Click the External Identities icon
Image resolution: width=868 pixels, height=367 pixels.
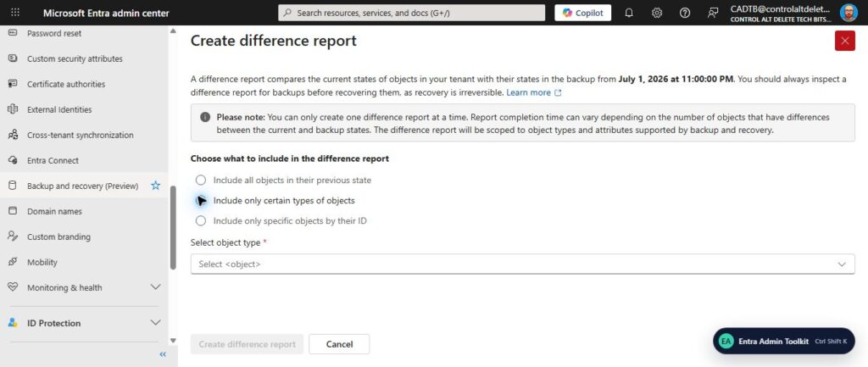pos(13,109)
